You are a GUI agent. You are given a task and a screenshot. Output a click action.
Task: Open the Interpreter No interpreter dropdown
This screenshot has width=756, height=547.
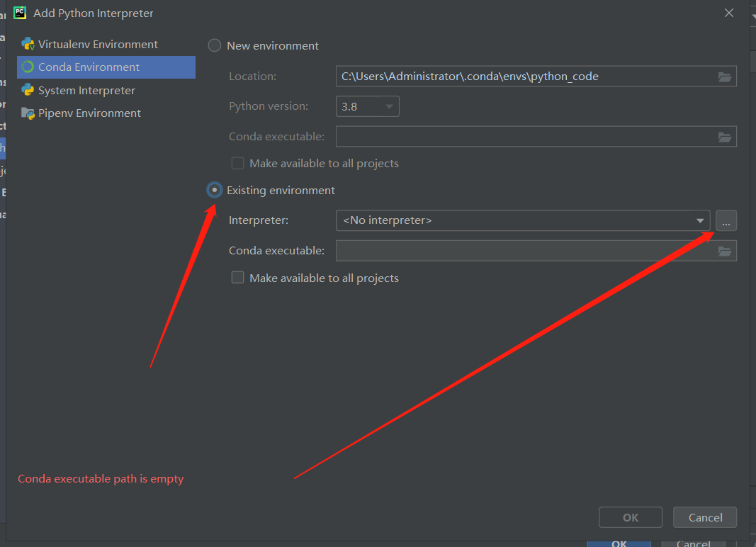(523, 220)
